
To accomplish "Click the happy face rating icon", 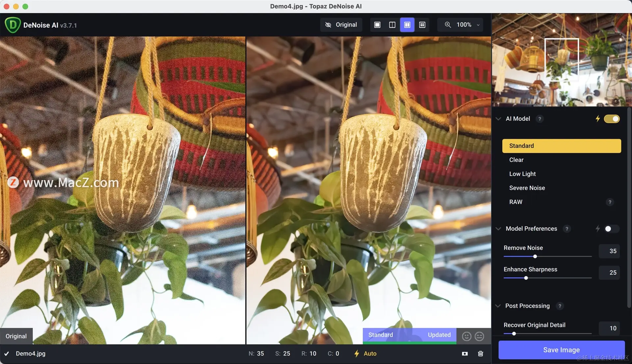I will click(x=466, y=336).
